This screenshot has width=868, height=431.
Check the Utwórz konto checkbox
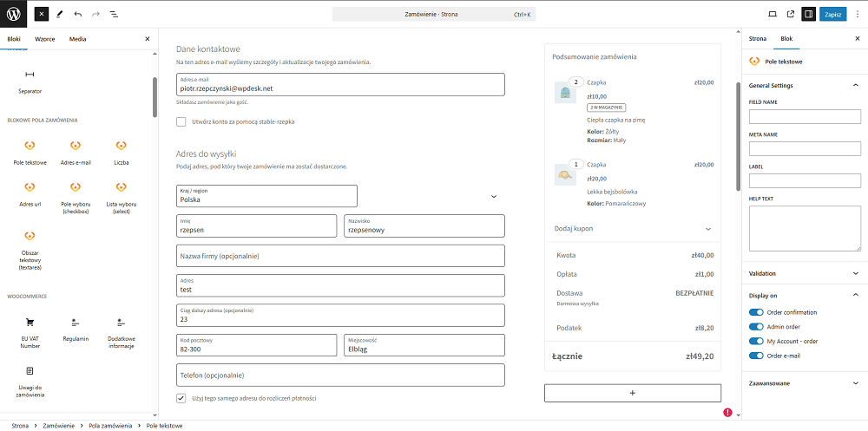click(x=181, y=122)
